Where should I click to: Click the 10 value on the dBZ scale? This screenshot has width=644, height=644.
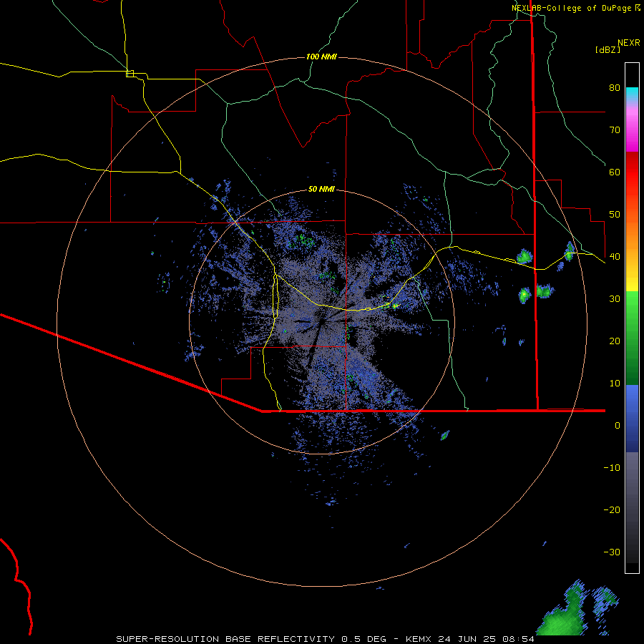point(615,384)
